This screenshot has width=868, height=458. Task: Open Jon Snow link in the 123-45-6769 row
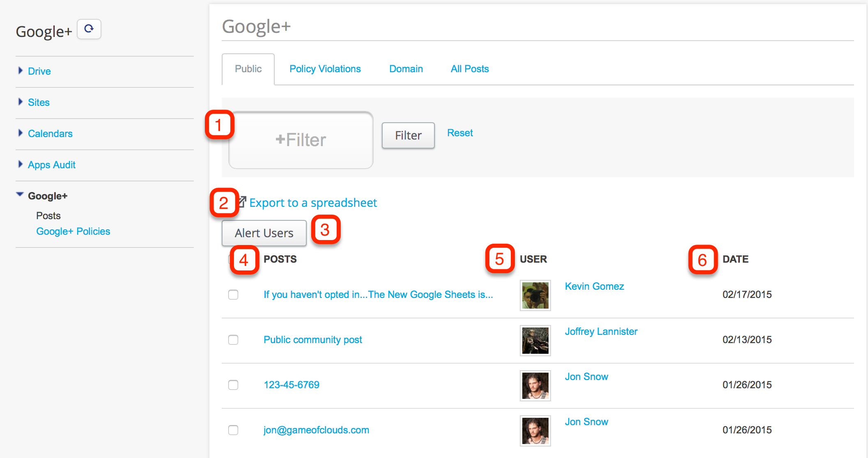coord(586,377)
